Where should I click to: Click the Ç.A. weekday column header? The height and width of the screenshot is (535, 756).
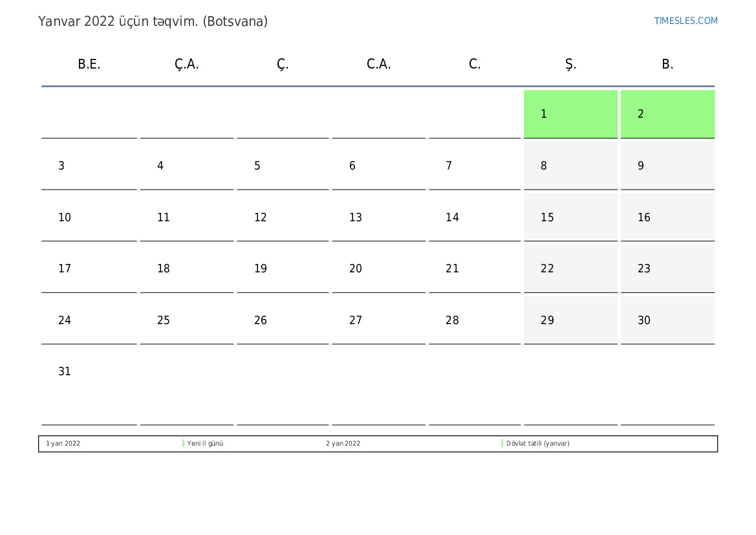click(186, 65)
